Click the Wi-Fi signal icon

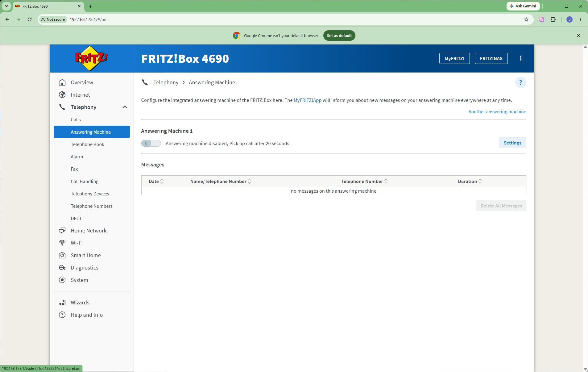(x=62, y=243)
